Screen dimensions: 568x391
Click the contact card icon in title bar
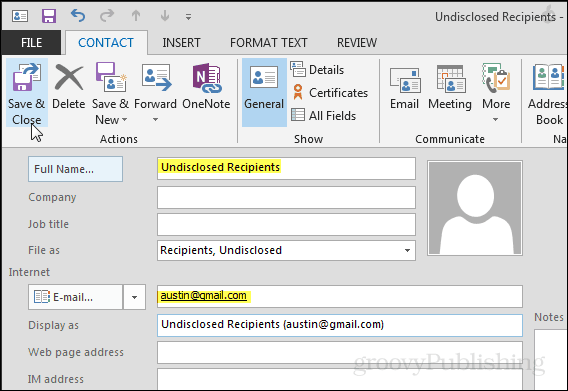[x=20, y=16]
